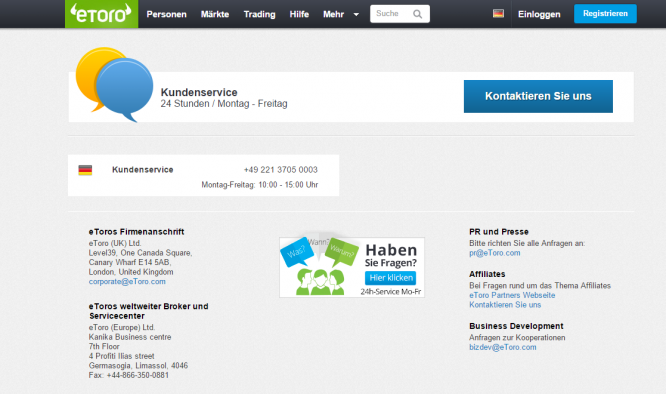Click the Registrieren button
Image resolution: width=666 pixels, height=394 pixels.
point(605,14)
